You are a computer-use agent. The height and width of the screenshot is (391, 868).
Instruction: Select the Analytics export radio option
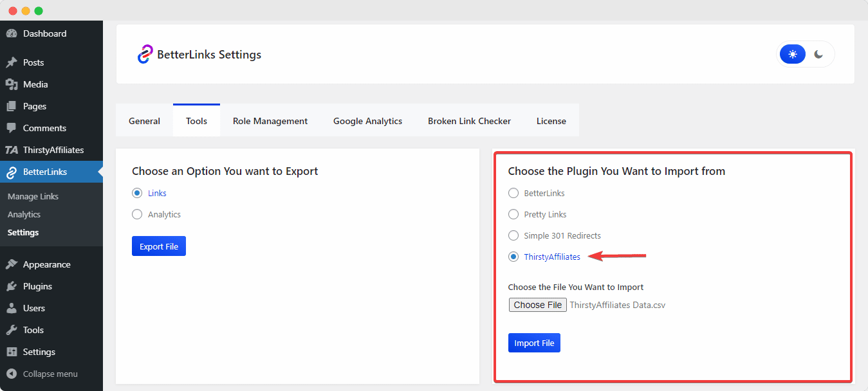(x=137, y=214)
